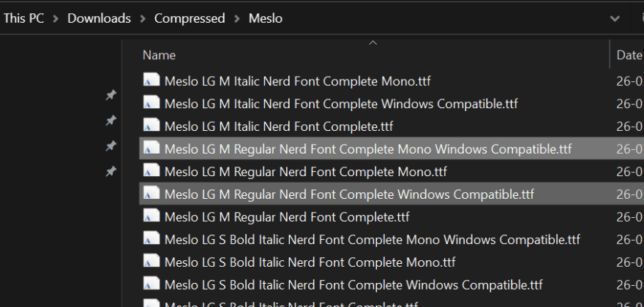Select Meslo LG S Bold Italic Complete Windows Compatible.ttf

point(353,284)
